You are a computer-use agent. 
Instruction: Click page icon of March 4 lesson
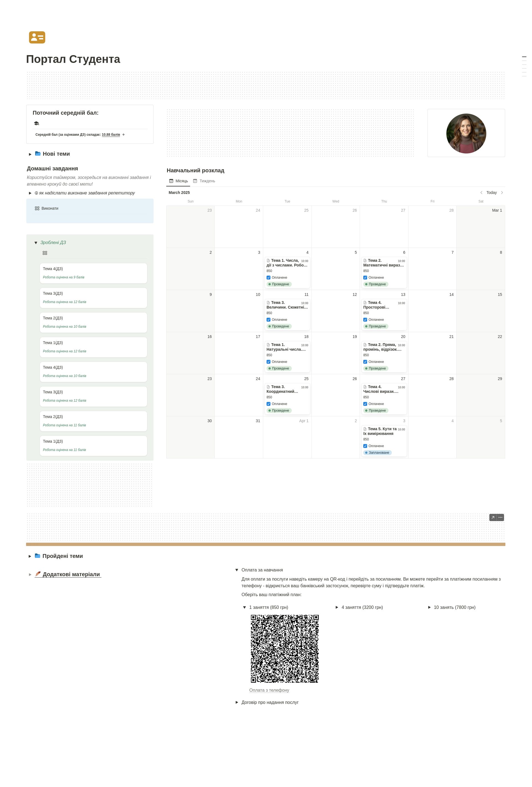268,260
